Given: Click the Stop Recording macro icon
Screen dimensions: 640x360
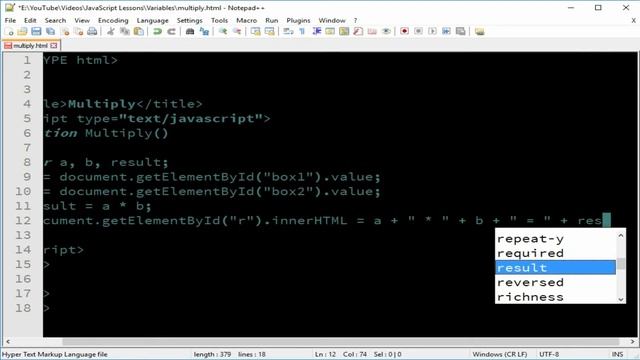Looking at the screenshot, I should 418,31.
